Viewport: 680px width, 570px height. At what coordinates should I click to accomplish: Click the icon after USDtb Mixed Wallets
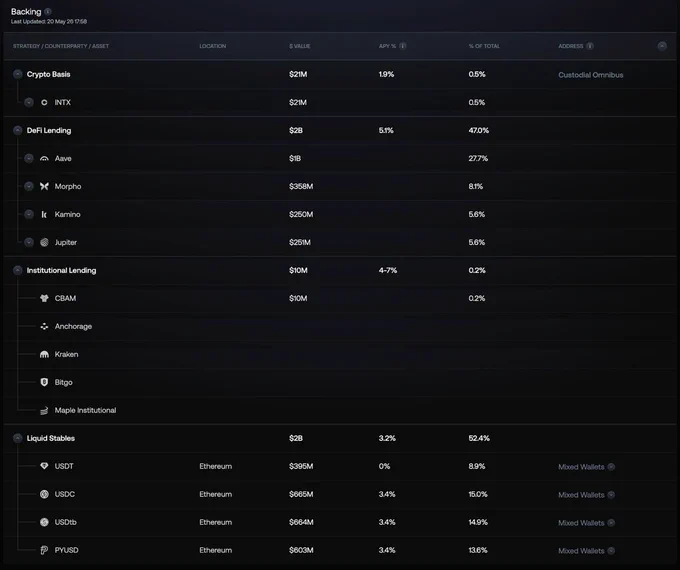pyautogui.click(x=611, y=523)
